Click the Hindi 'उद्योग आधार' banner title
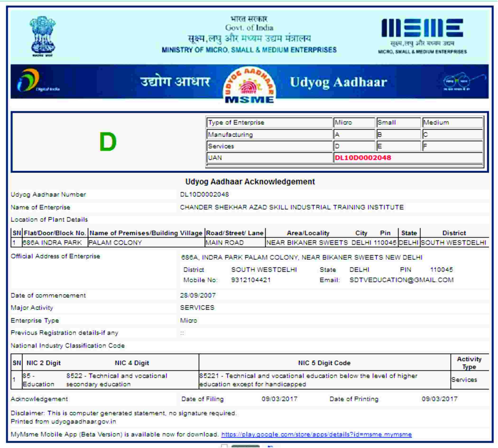This screenshot has height=448, width=498. click(x=175, y=82)
